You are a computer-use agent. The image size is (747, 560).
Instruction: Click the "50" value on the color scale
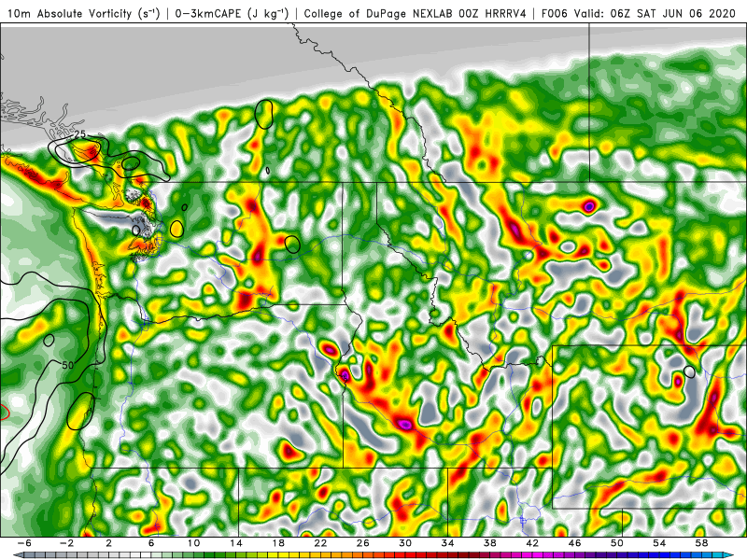pos(617,543)
